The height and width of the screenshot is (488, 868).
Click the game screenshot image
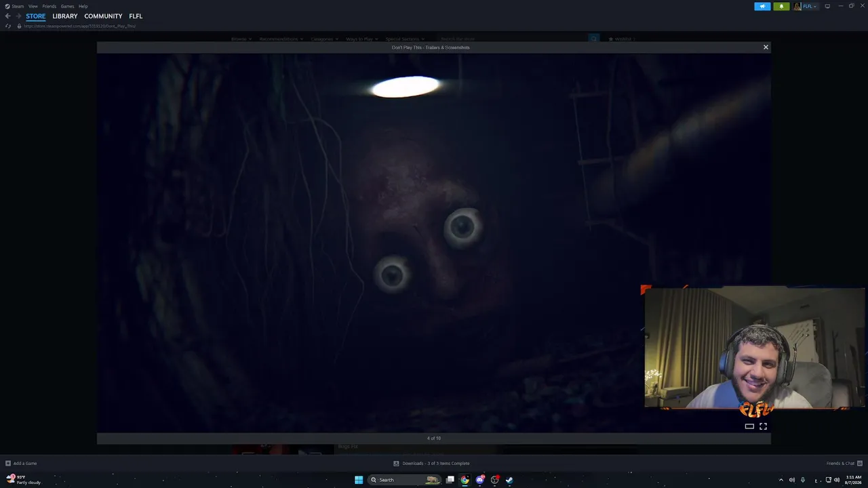(433, 243)
